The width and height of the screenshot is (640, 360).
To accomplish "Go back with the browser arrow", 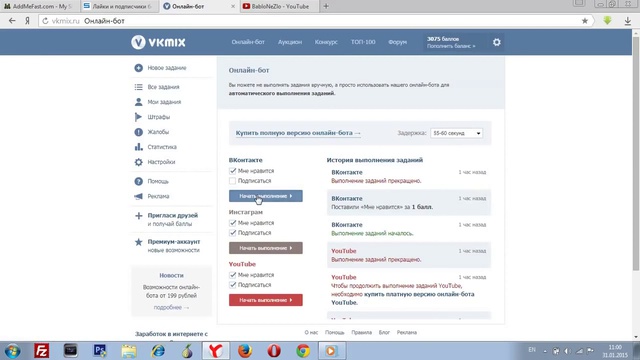I will pos(12,21).
